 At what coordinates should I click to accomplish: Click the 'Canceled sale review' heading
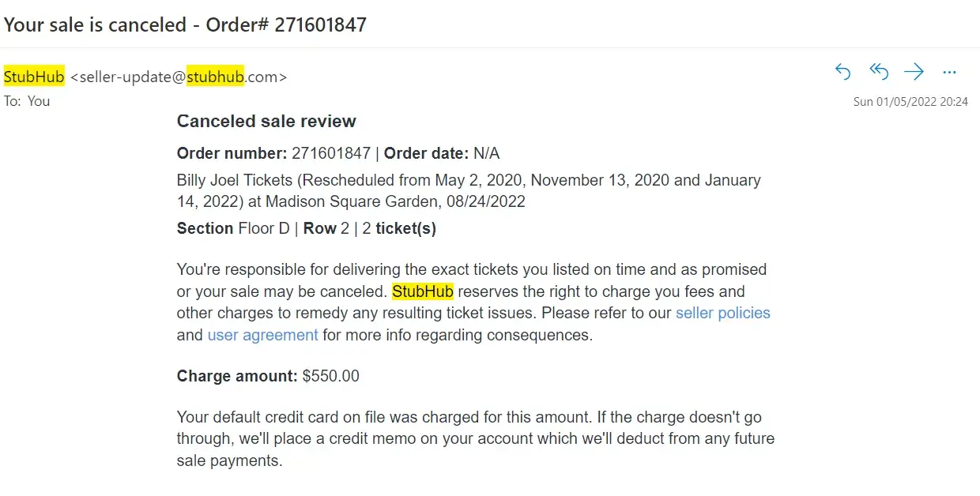[x=266, y=122]
